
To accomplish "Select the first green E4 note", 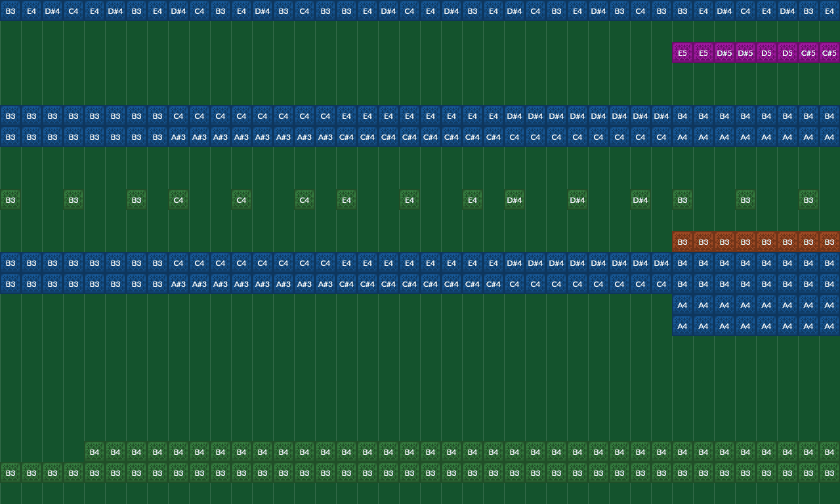I will (x=346, y=200).
